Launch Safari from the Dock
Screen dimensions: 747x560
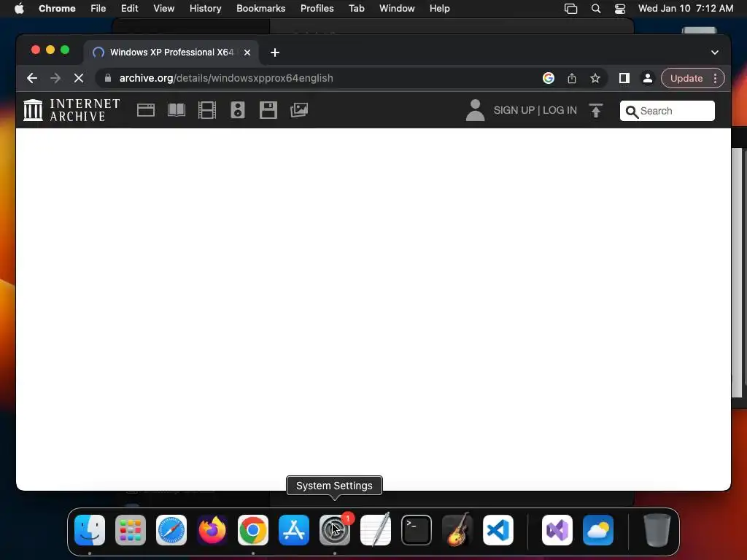171,530
